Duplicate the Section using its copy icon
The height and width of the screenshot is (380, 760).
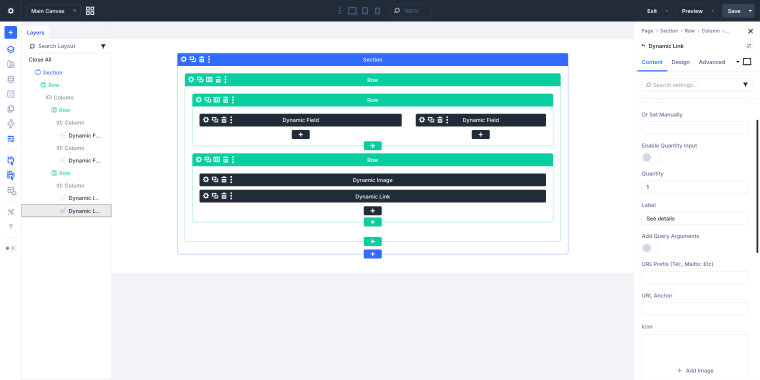(x=192, y=59)
